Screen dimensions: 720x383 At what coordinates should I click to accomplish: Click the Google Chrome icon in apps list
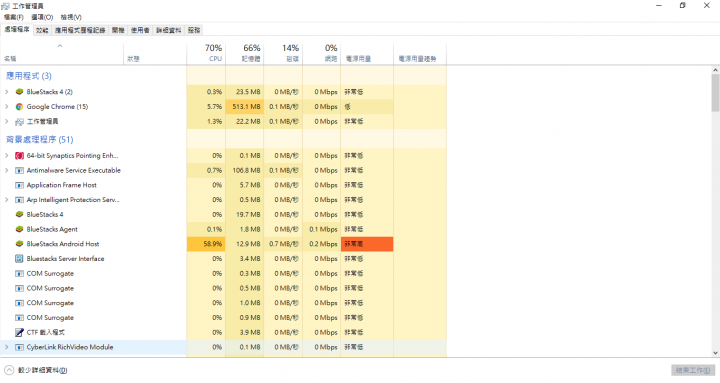click(x=19, y=107)
